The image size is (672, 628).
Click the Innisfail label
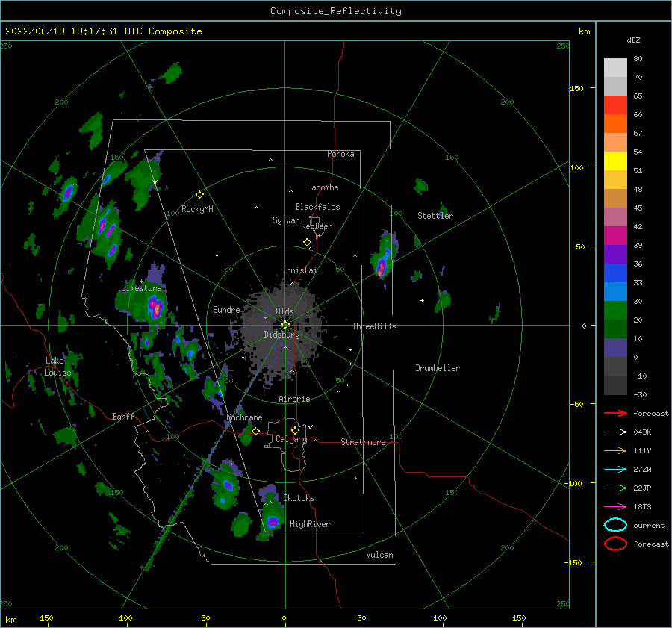(x=302, y=270)
